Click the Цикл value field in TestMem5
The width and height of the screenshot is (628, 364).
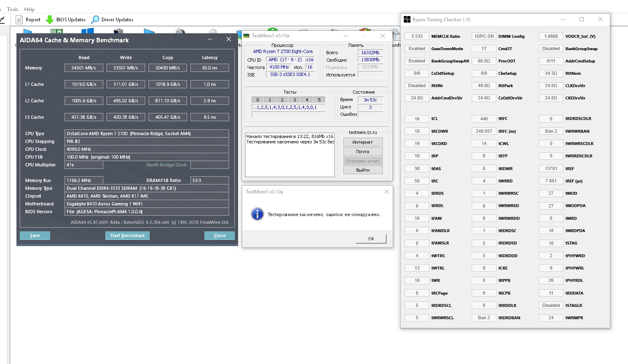click(371, 107)
